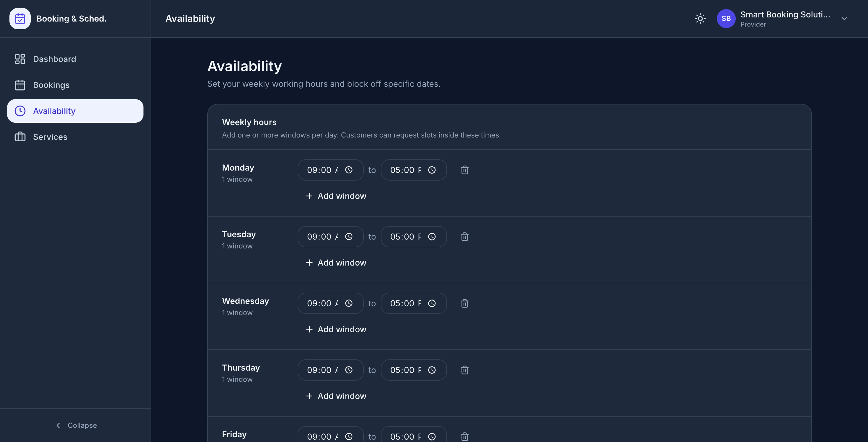Click the 'Wednesday' day label
868x442 pixels.
click(x=245, y=301)
